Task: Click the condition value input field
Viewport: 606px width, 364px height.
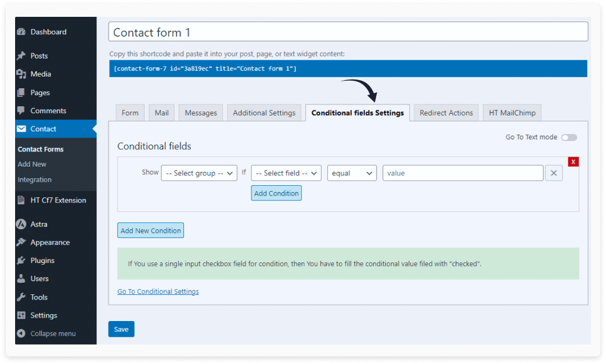Action: 463,173
